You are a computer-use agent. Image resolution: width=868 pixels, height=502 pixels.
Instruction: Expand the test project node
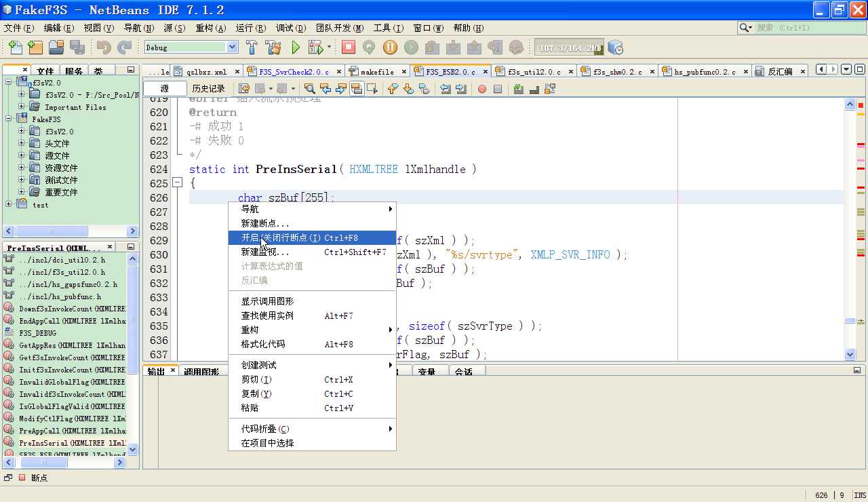pos(9,204)
